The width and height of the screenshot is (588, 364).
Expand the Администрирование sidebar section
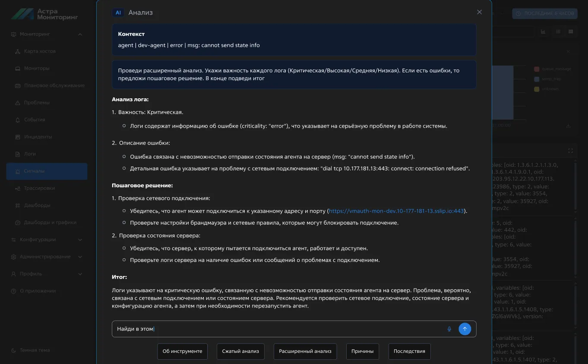[x=80, y=257]
